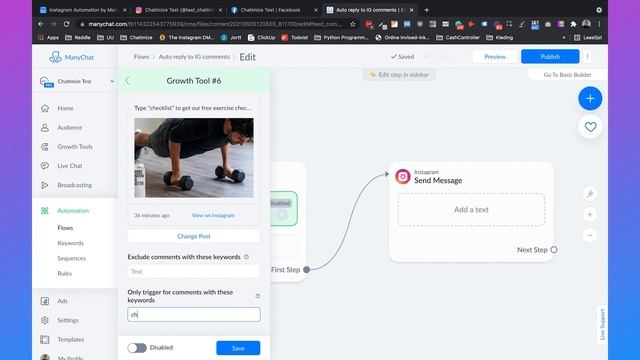Click the trigger keywords input field
Image resolution: width=640 pixels, height=360 pixels.
(x=193, y=314)
